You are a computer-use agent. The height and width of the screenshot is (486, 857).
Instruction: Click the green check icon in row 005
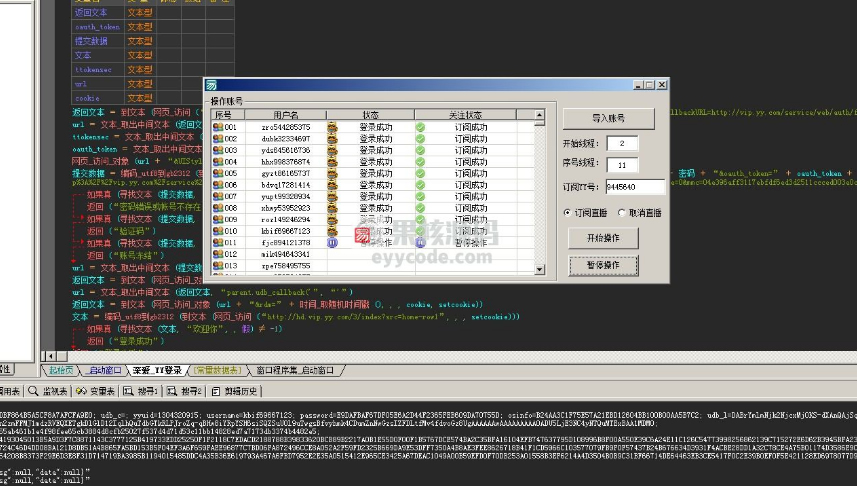420,173
